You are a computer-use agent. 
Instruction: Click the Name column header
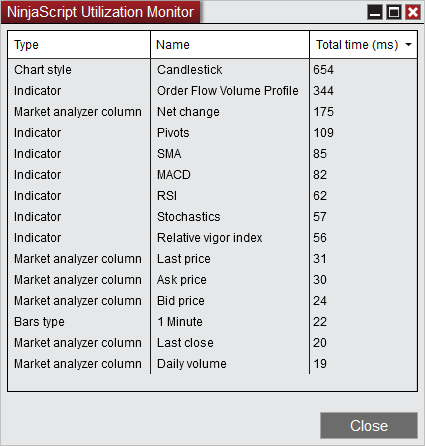(230, 45)
